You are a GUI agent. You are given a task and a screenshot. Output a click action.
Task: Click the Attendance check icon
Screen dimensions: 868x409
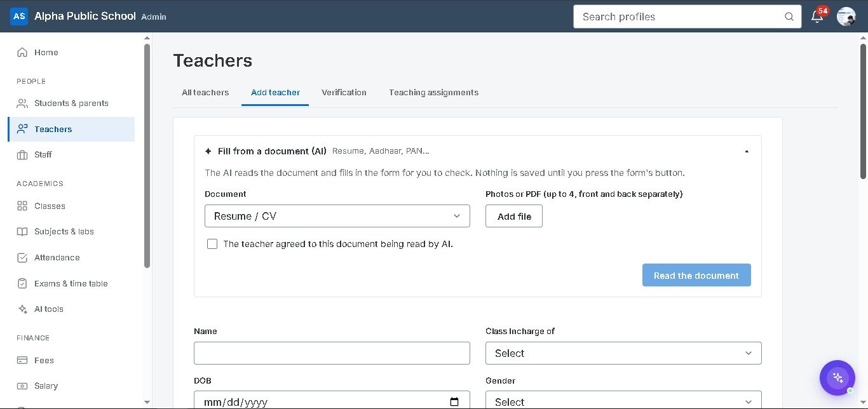[x=22, y=257]
